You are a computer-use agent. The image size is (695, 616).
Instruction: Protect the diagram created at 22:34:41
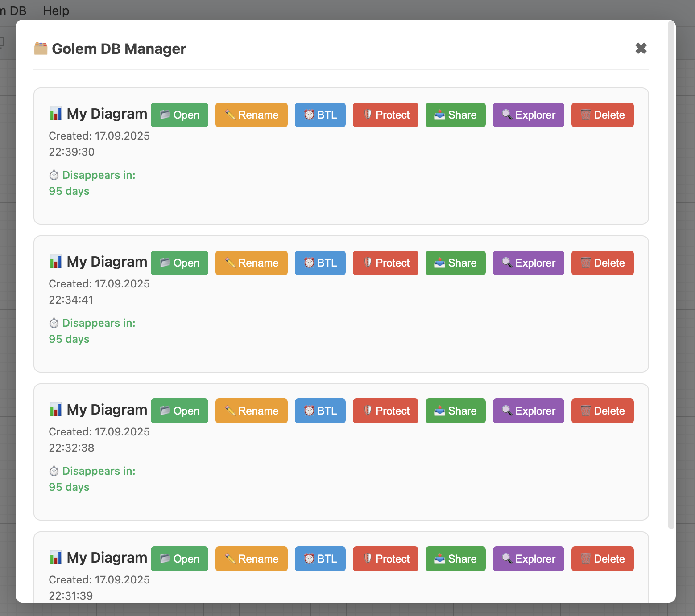385,263
